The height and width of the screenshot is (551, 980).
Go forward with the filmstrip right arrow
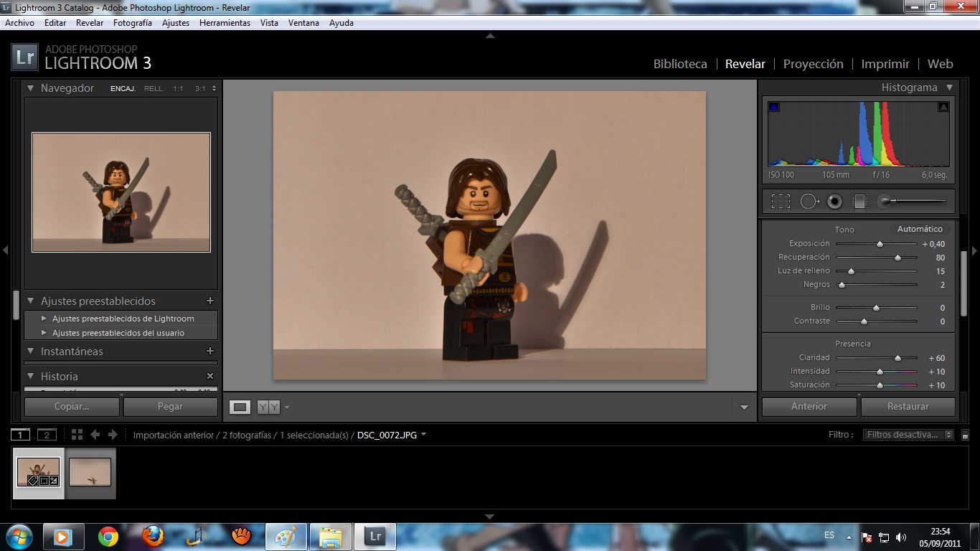(x=113, y=435)
